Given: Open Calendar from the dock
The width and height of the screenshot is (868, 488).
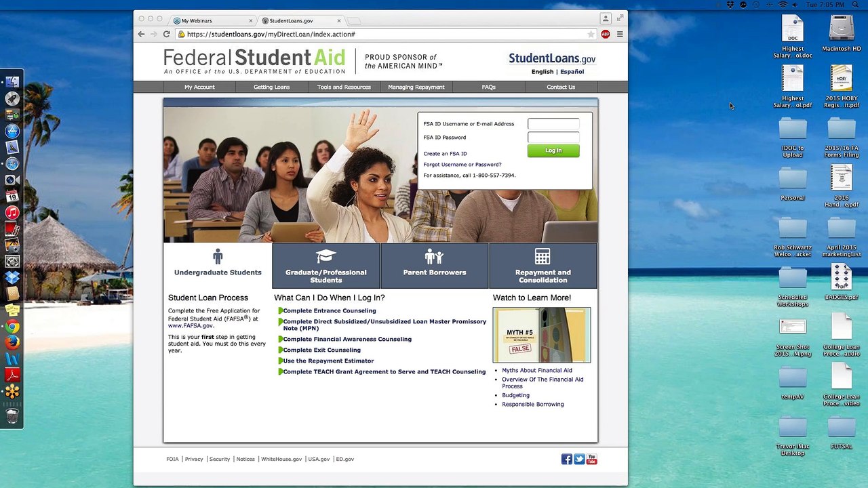Looking at the screenshot, I should (12, 196).
